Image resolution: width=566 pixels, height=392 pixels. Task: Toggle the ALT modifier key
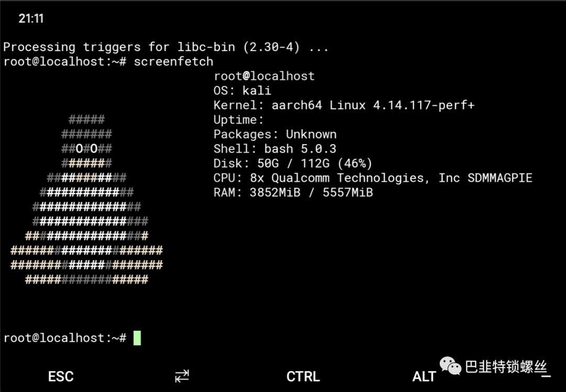(424, 376)
